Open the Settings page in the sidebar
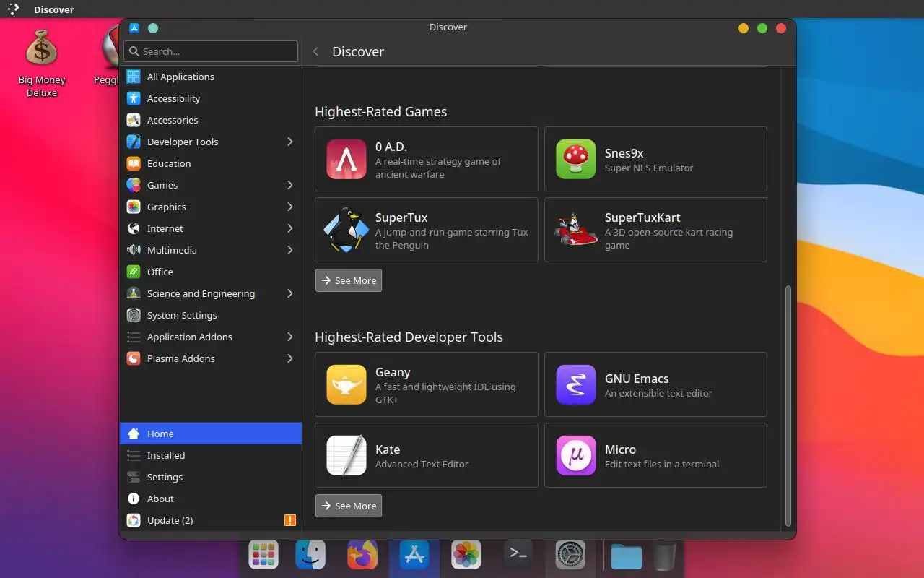The width and height of the screenshot is (924, 578). tap(211, 477)
